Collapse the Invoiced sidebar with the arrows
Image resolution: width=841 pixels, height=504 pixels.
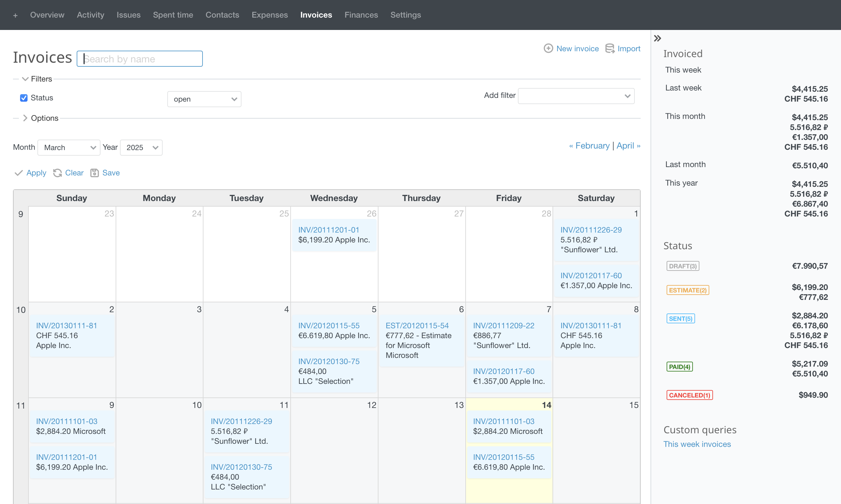point(657,38)
